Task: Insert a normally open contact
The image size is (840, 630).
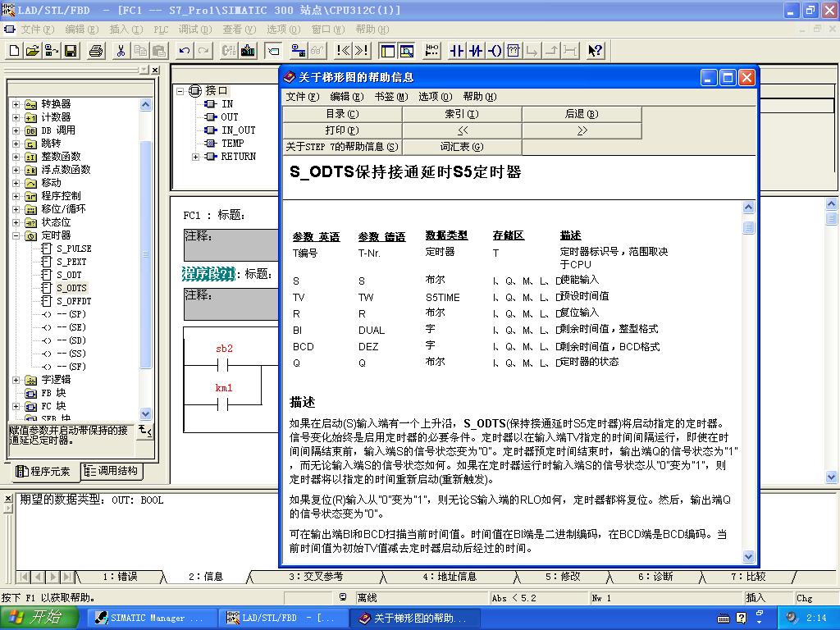Action: point(457,51)
